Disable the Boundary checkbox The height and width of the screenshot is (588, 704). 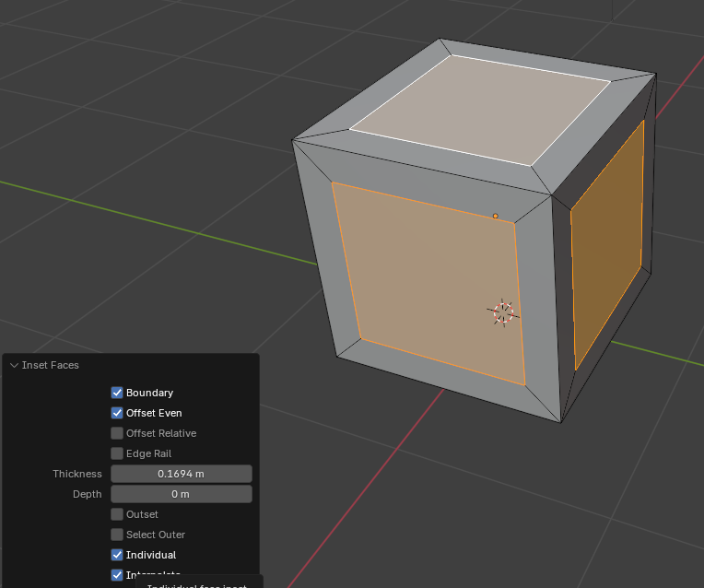point(117,393)
